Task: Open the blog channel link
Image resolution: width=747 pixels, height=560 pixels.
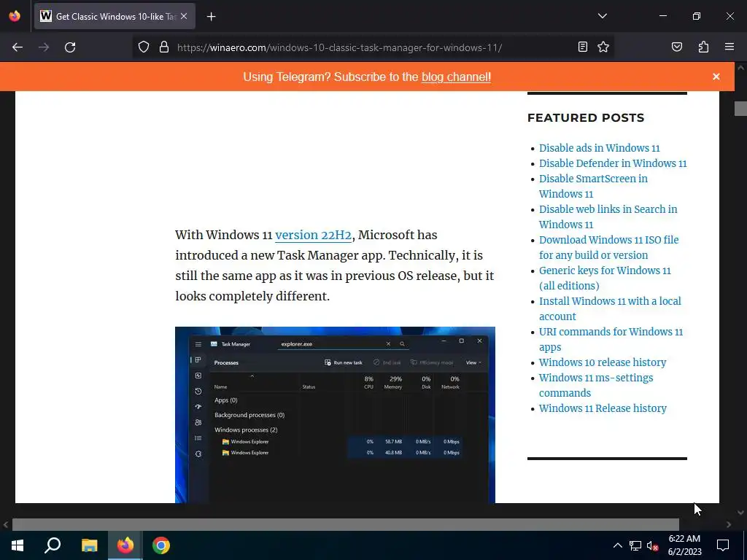Action: (456, 77)
